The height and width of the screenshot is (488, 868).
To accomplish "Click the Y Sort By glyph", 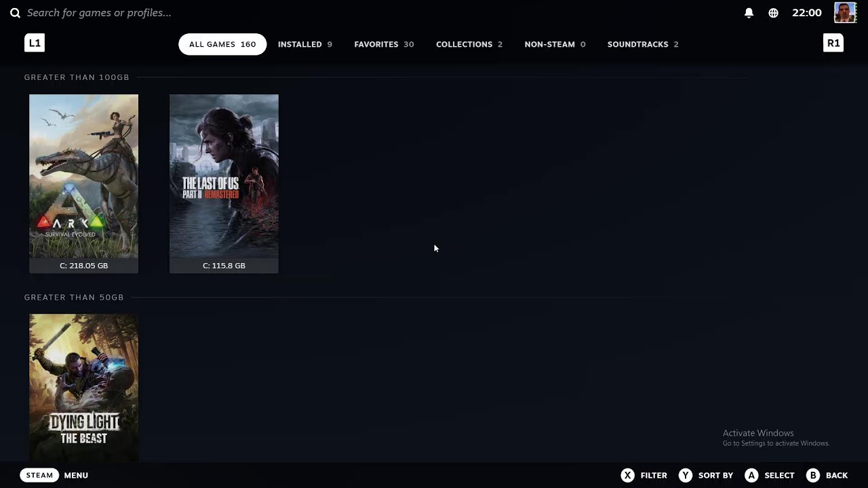I will [x=686, y=475].
